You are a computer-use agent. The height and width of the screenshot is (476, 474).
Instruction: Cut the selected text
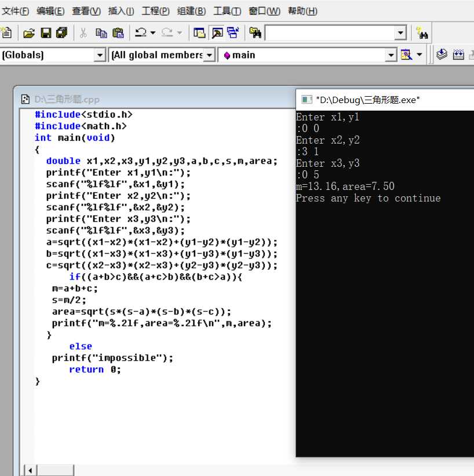point(83,33)
